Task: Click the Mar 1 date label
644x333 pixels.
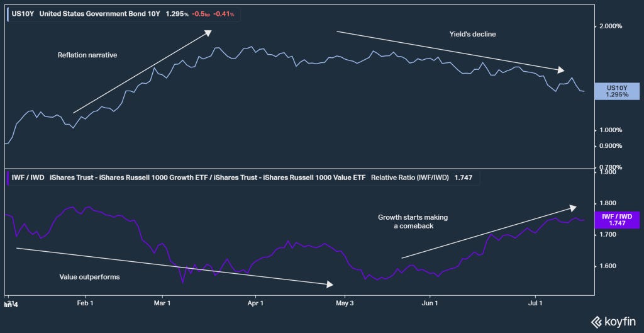Action: (162, 303)
